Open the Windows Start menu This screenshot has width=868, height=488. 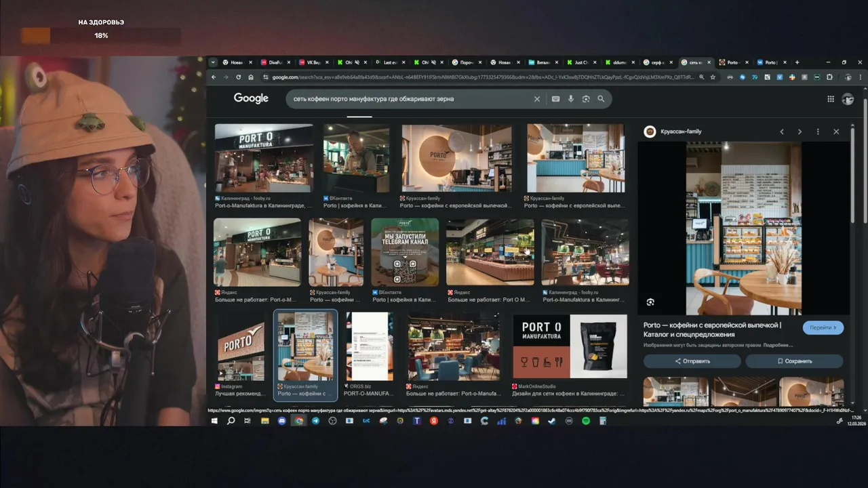214,421
